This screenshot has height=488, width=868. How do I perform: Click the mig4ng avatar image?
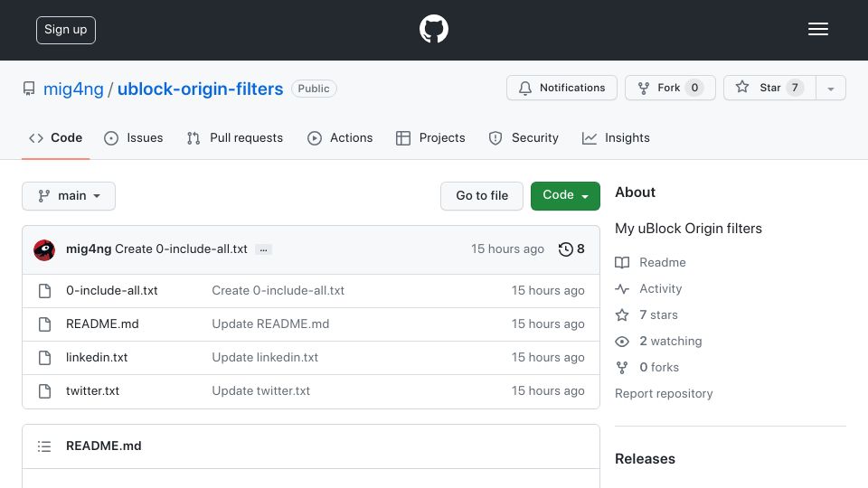(44, 250)
